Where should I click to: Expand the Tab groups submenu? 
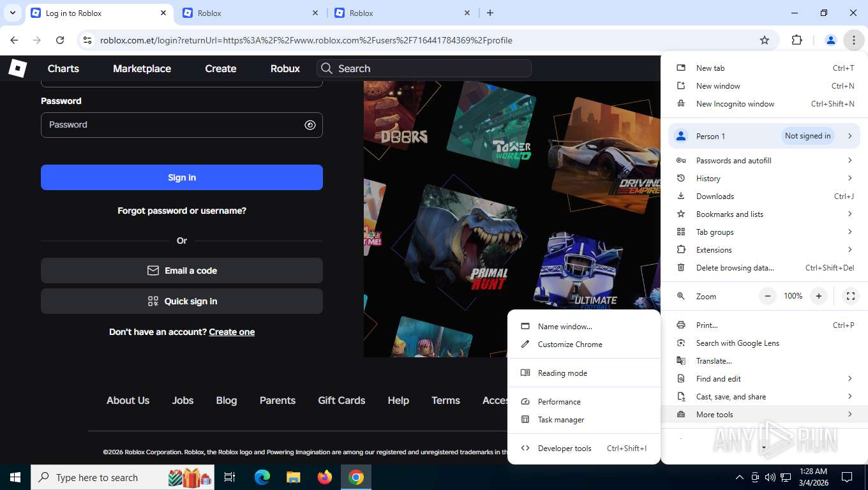(x=765, y=232)
